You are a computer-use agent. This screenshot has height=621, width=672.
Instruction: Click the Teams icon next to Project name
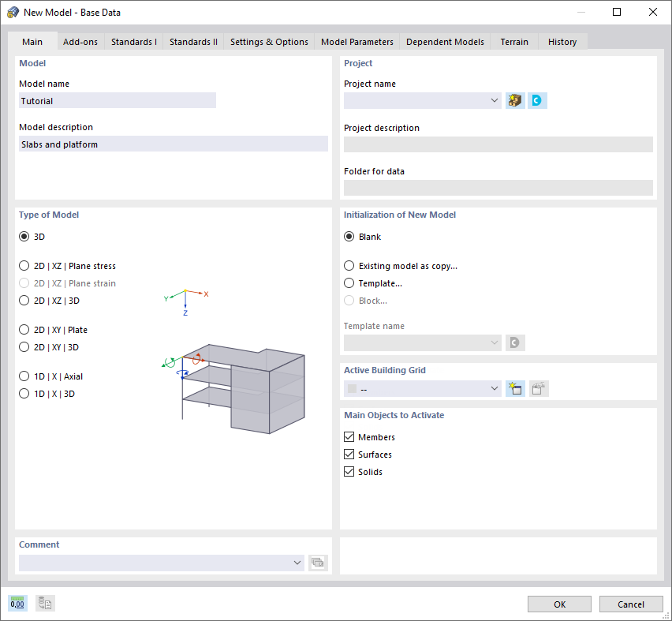pyautogui.click(x=537, y=100)
